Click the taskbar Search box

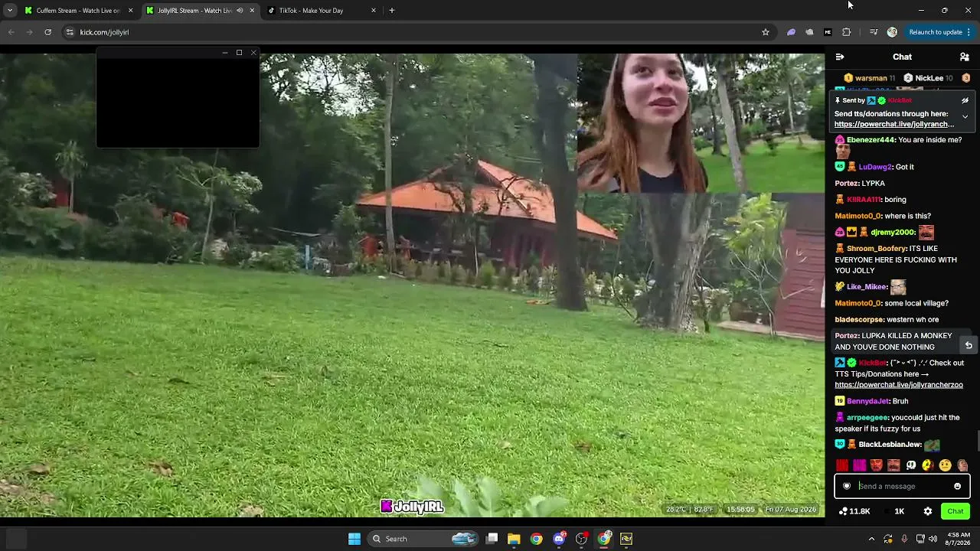tap(423, 539)
